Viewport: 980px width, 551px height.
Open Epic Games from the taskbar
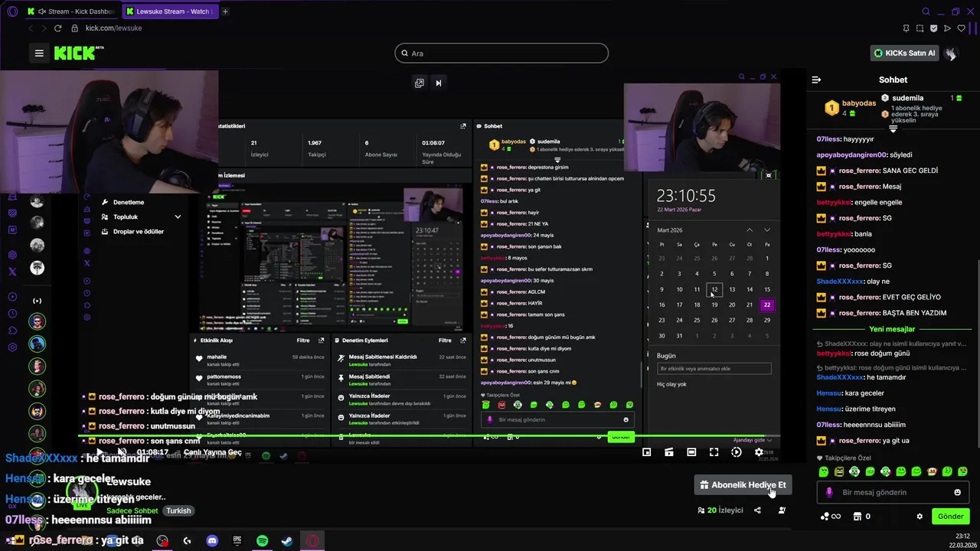pos(237,540)
